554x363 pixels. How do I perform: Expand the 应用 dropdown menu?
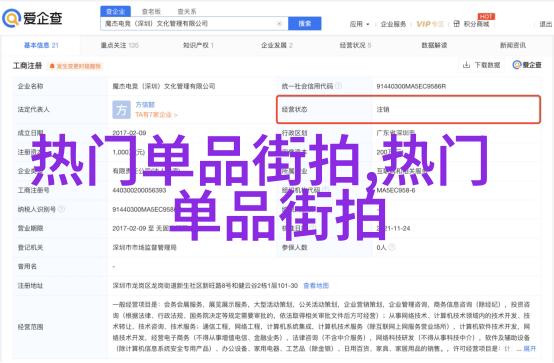(x=359, y=24)
